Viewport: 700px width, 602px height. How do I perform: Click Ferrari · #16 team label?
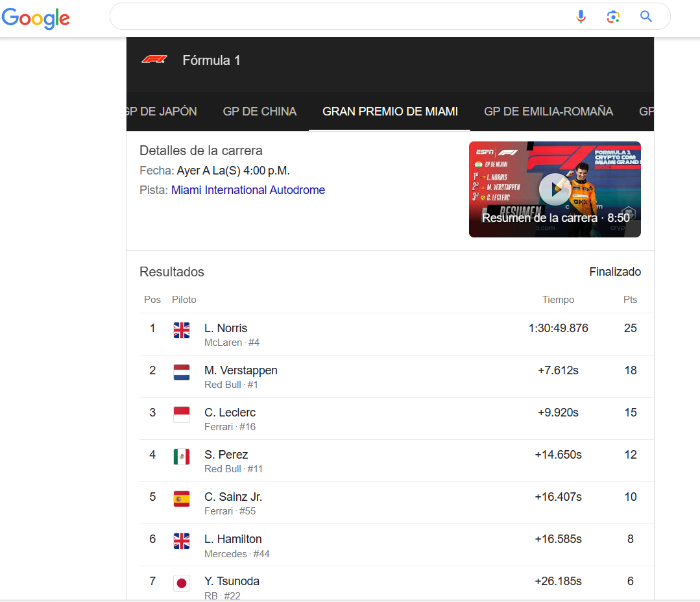coord(230,427)
